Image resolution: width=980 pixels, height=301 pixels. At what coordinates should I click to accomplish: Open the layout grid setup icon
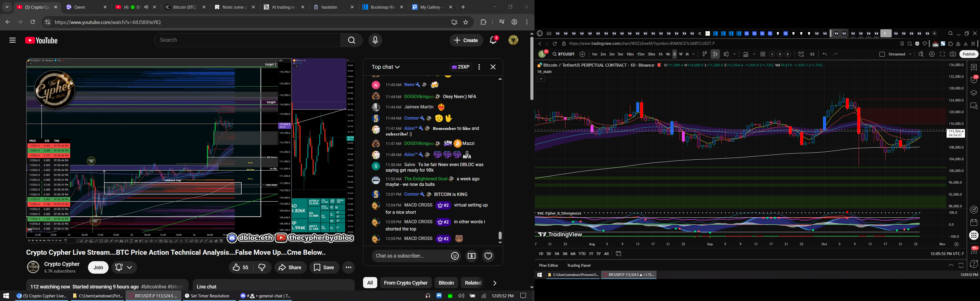(762, 54)
